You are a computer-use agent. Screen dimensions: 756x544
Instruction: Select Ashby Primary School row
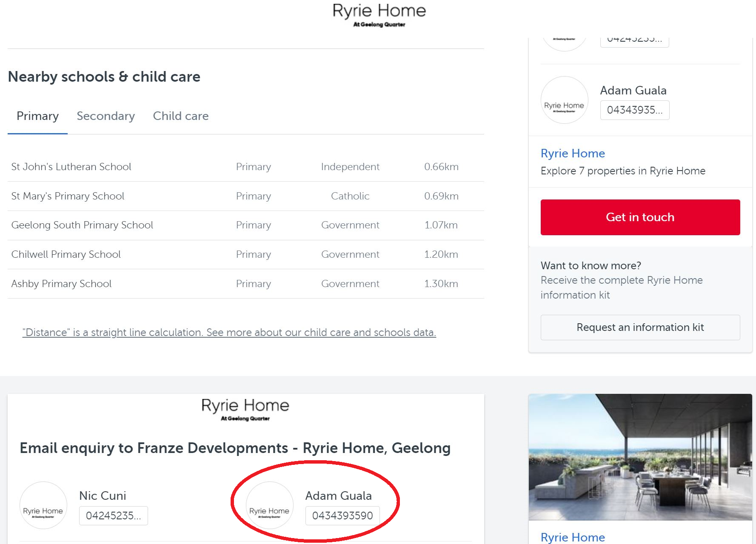(61, 284)
